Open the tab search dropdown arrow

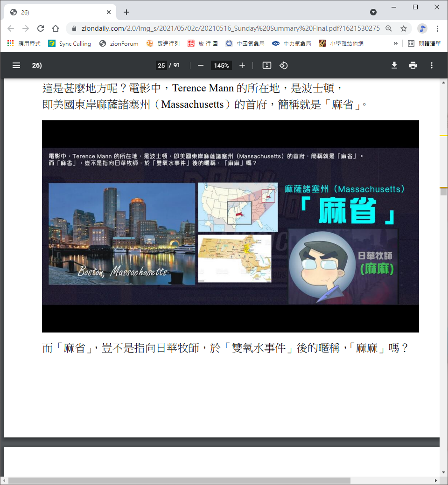pos(373,12)
